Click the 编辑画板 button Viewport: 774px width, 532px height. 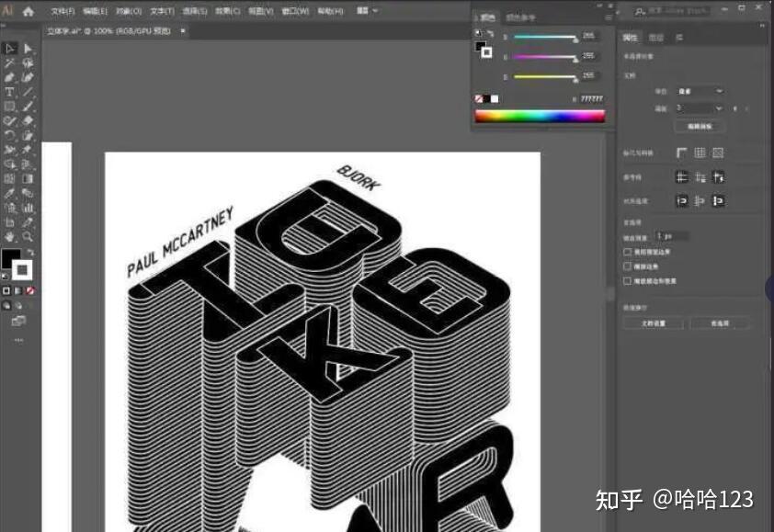(700, 126)
